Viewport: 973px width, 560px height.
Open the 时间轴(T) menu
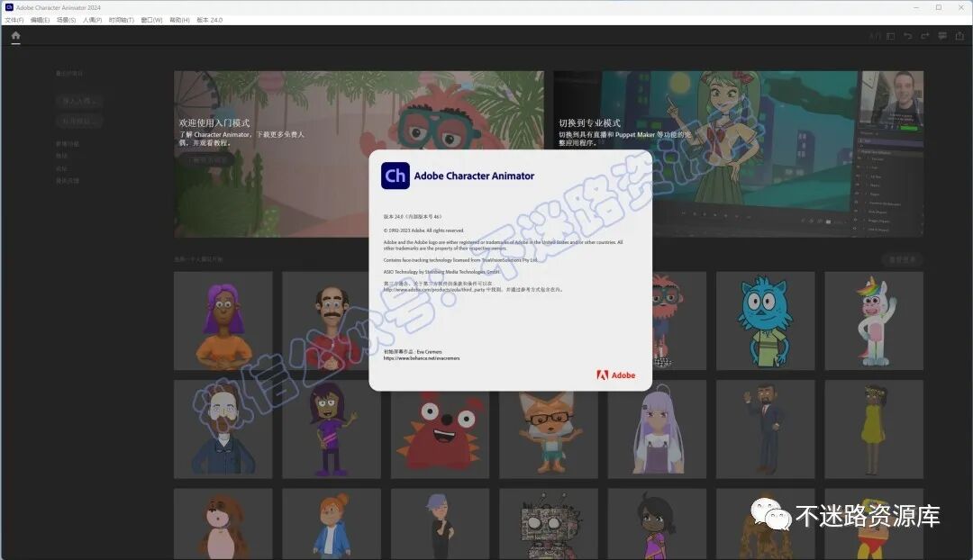point(121,20)
